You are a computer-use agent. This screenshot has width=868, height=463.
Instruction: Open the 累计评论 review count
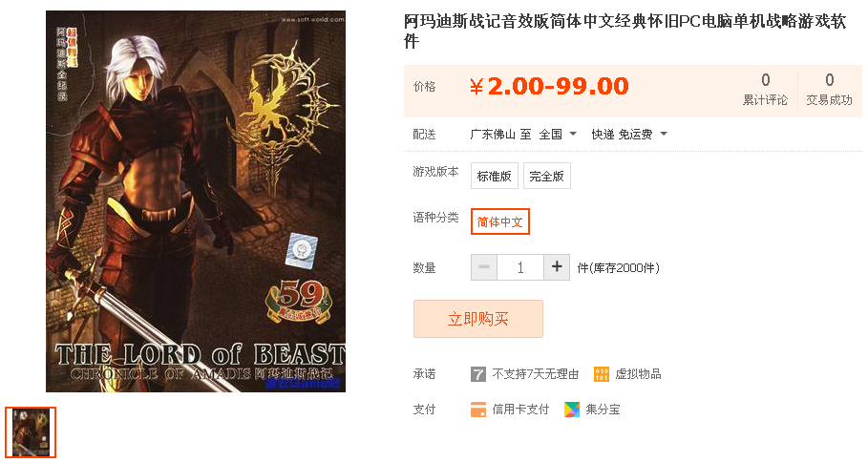coord(765,89)
